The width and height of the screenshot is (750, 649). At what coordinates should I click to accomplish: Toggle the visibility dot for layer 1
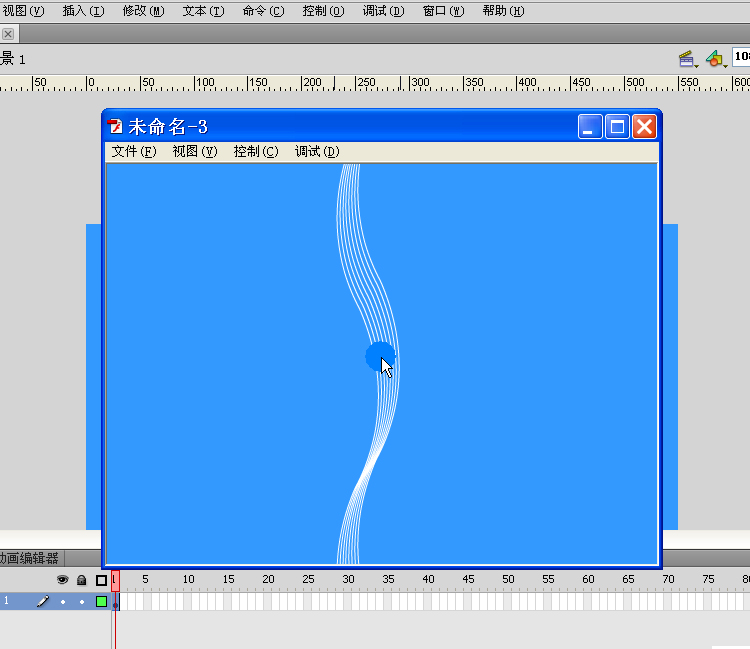[63, 602]
